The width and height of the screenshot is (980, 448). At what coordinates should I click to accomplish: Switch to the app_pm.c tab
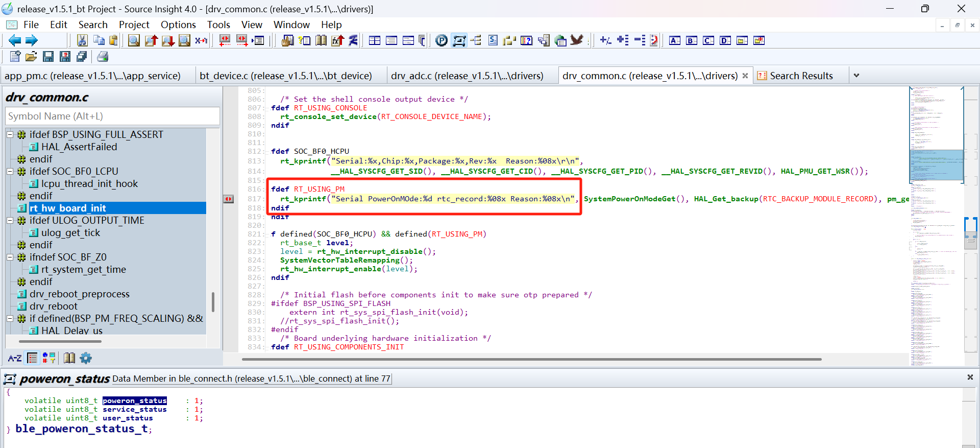[x=93, y=76]
